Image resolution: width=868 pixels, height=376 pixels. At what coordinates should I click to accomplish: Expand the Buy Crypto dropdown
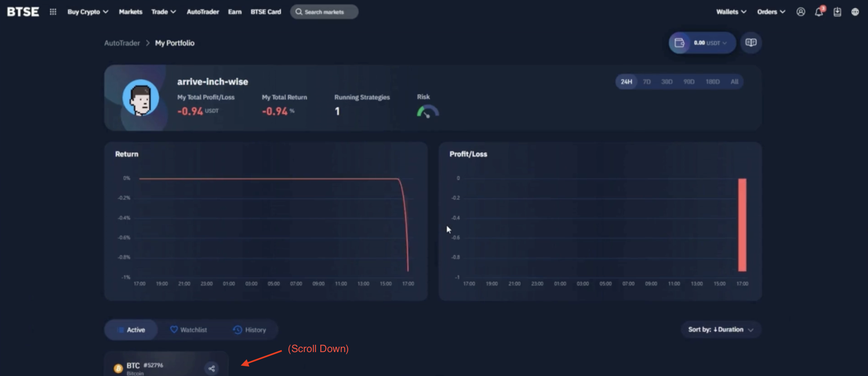coord(88,12)
